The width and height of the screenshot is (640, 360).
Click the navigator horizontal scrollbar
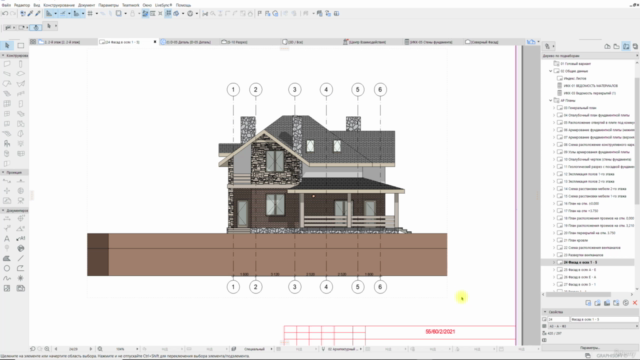tap(578, 294)
